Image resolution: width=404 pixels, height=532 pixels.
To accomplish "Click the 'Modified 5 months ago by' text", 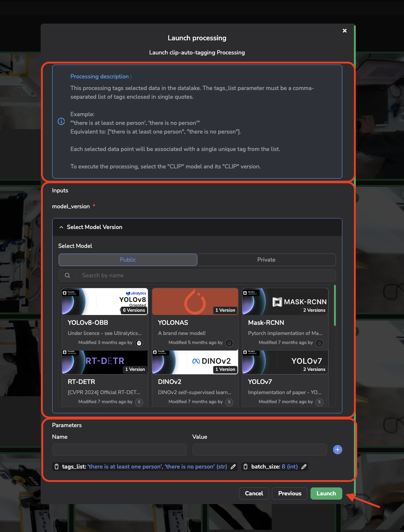I will point(196,343).
